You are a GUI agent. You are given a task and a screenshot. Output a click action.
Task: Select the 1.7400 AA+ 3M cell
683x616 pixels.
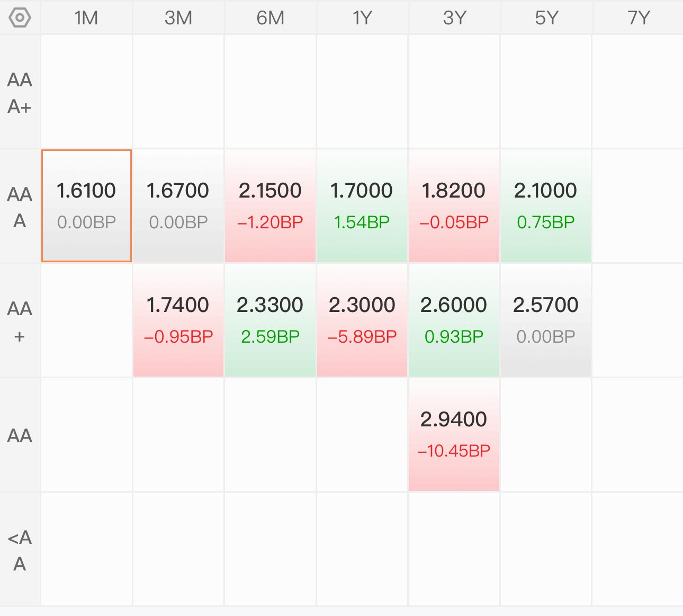click(x=178, y=320)
